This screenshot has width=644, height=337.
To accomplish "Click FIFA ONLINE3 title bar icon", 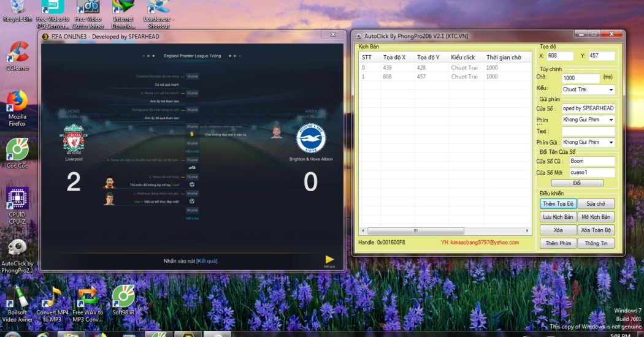I will (x=45, y=37).
